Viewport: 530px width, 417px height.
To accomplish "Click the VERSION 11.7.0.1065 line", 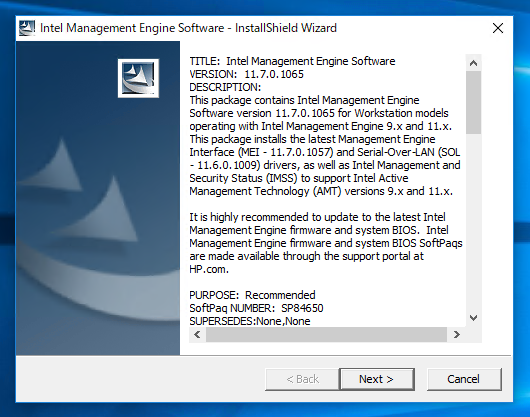I will (246, 74).
